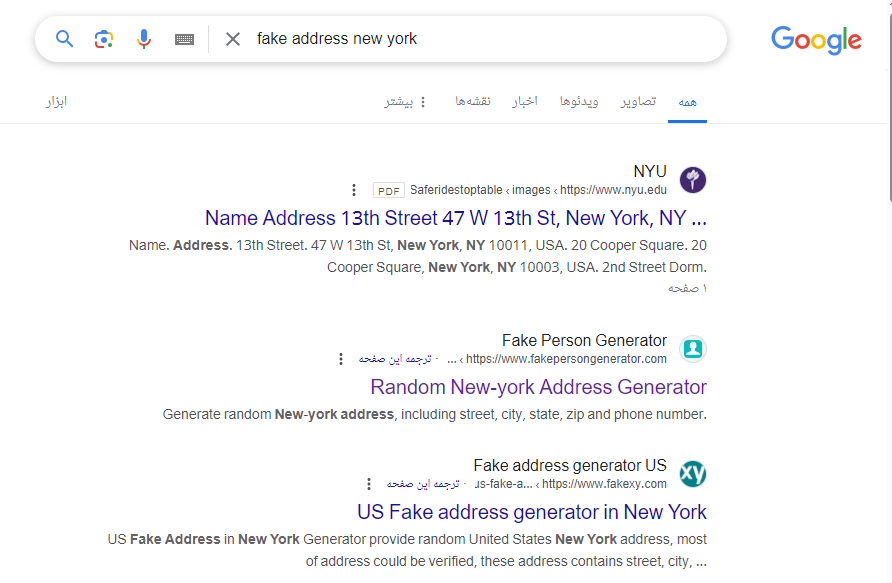Click the Google logo
Screen dimensions: 892x583
click(x=816, y=40)
